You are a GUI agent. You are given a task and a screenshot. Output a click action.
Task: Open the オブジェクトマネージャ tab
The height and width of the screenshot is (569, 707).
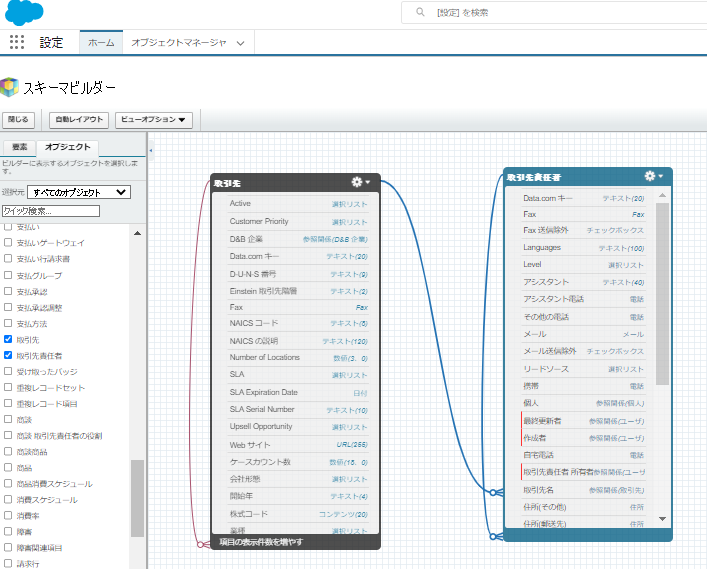tap(179, 42)
